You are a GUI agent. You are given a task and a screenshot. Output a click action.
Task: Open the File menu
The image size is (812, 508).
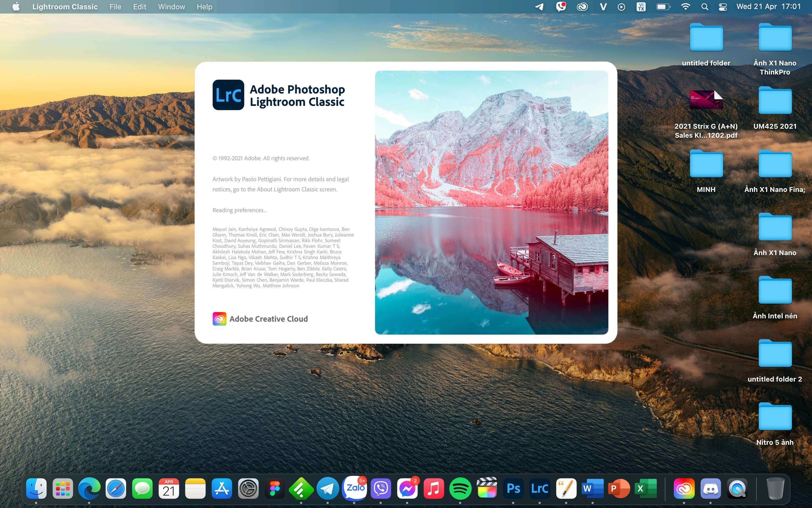coord(115,7)
